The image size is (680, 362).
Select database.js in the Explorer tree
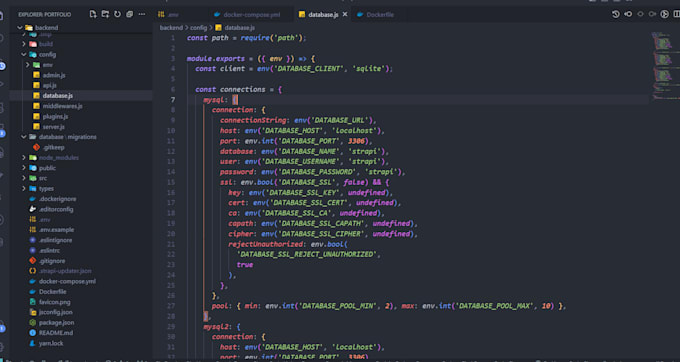point(57,95)
